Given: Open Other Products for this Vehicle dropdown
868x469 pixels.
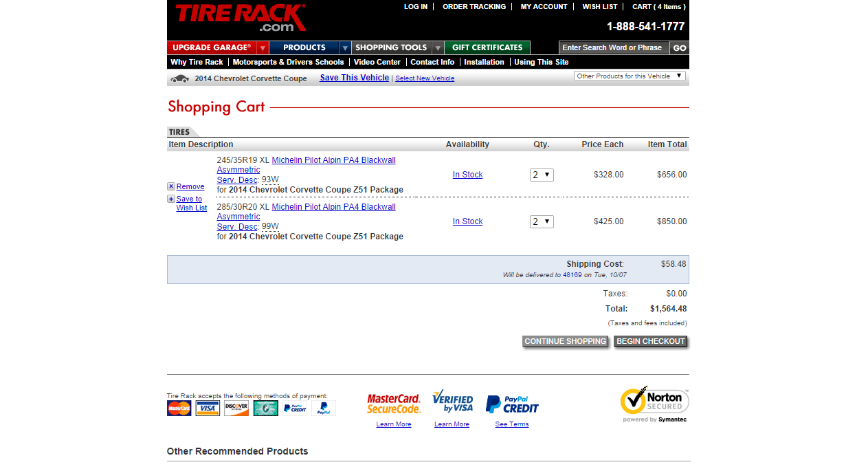Looking at the screenshot, I should [x=630, y=76].
